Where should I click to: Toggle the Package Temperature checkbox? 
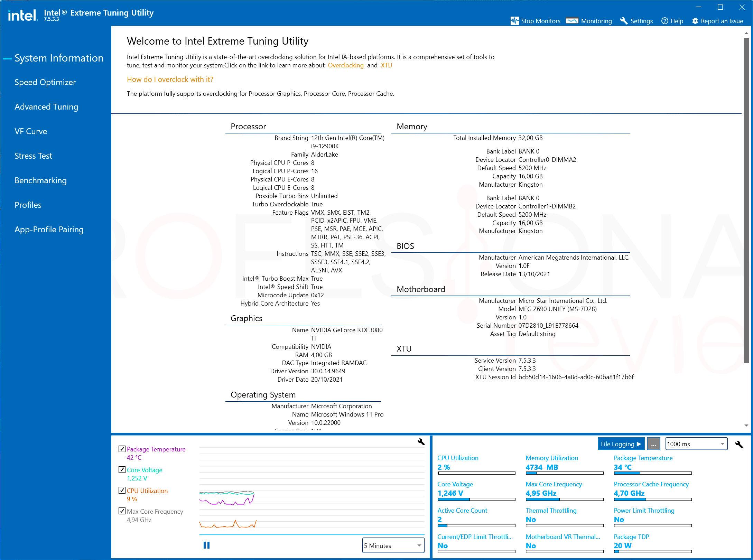(x=122, y=449)
